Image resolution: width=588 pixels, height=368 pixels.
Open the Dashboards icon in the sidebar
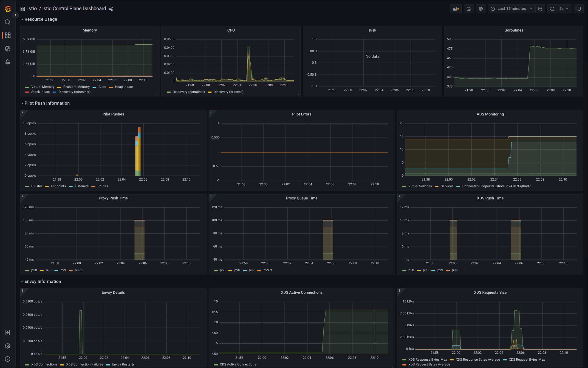tap(8, 35)
